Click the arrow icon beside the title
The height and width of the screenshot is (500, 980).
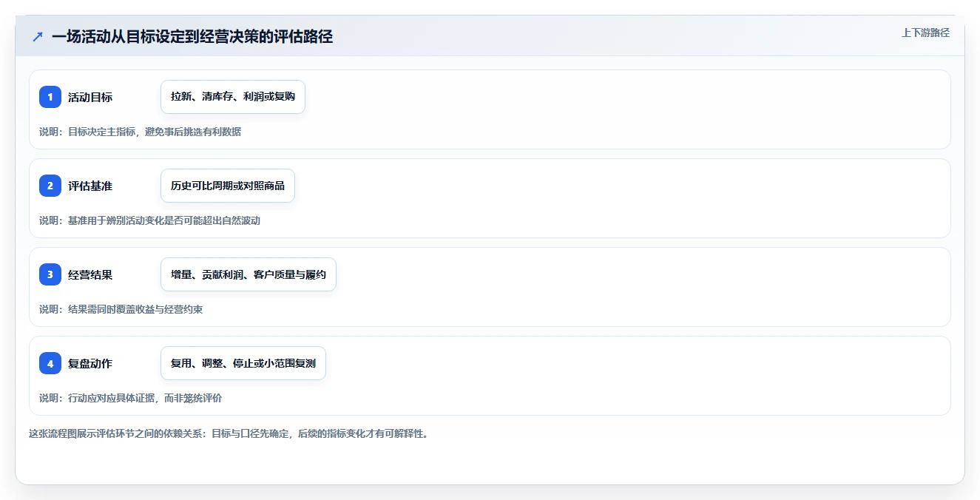point(38,37)
